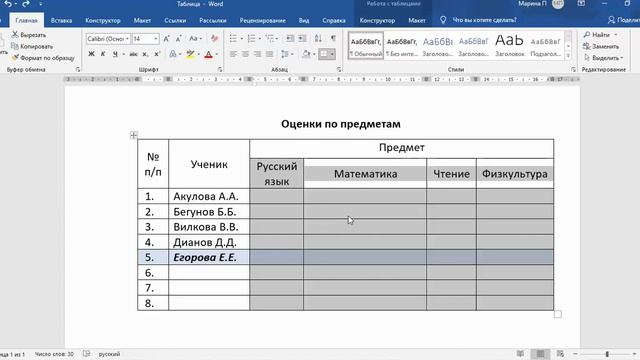Decrease font size with the small A icon
Screen dimensions: 640x360
click(x=178, y=39)
